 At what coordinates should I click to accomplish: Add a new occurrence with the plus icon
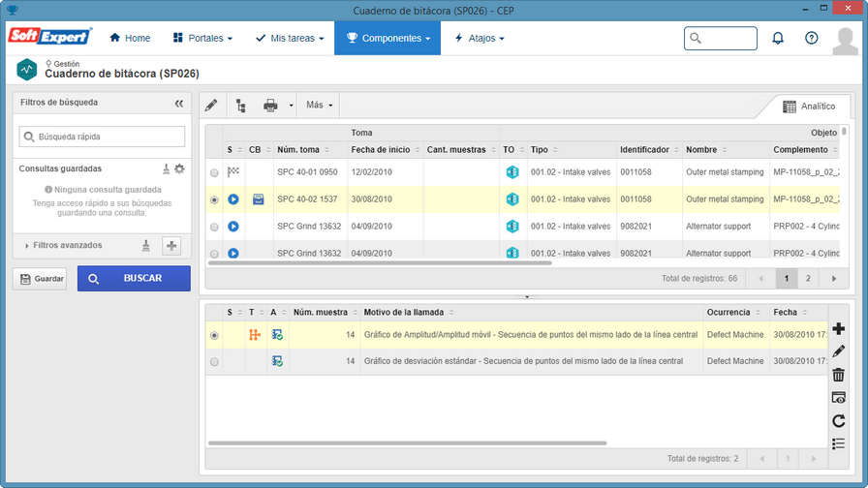[838, 328]
